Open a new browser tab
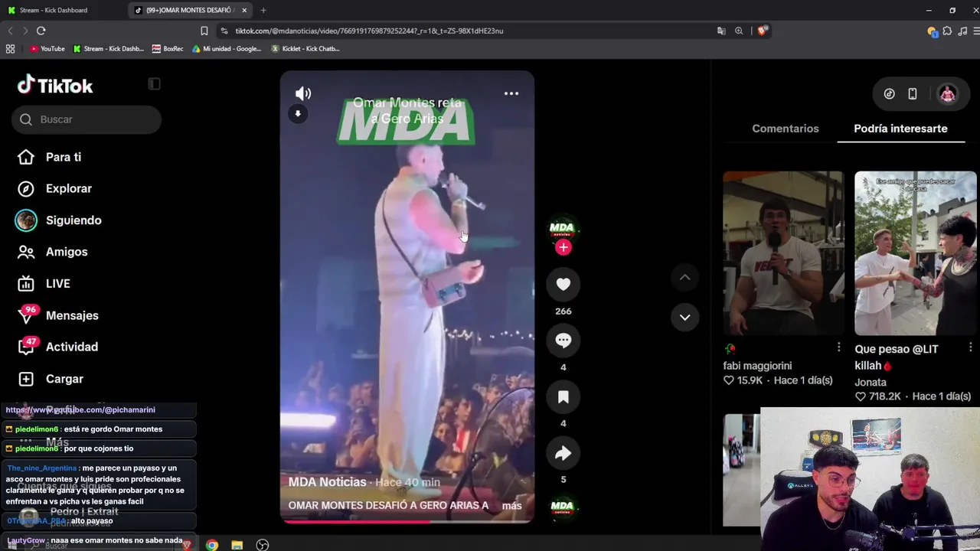Viewport: 980px width, 551px height. (263, 10)
